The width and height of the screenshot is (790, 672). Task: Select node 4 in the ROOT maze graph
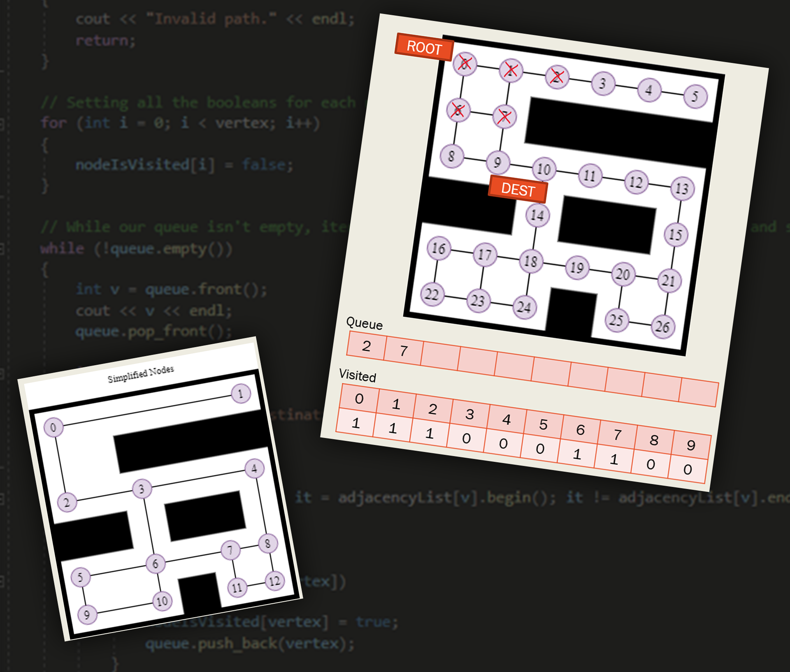(649, 90)
